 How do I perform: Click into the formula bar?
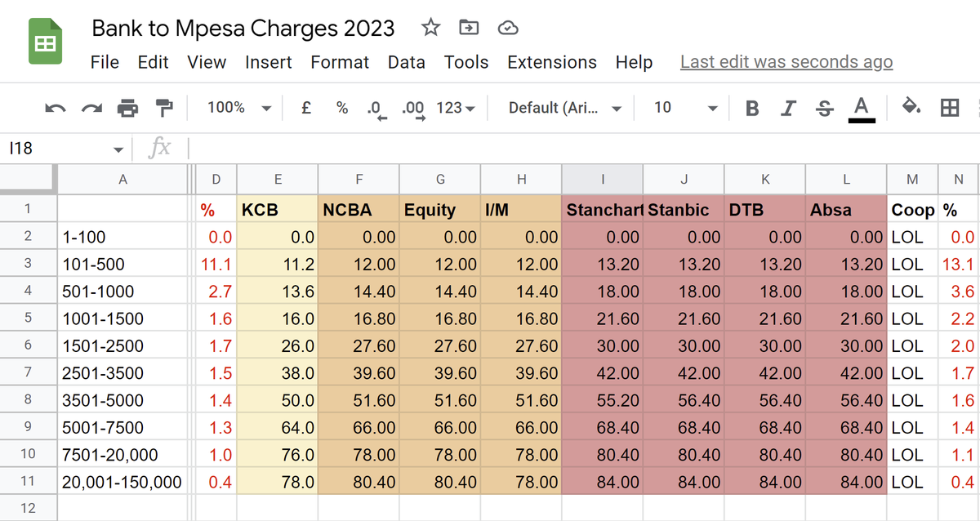[x=584, y=149]
